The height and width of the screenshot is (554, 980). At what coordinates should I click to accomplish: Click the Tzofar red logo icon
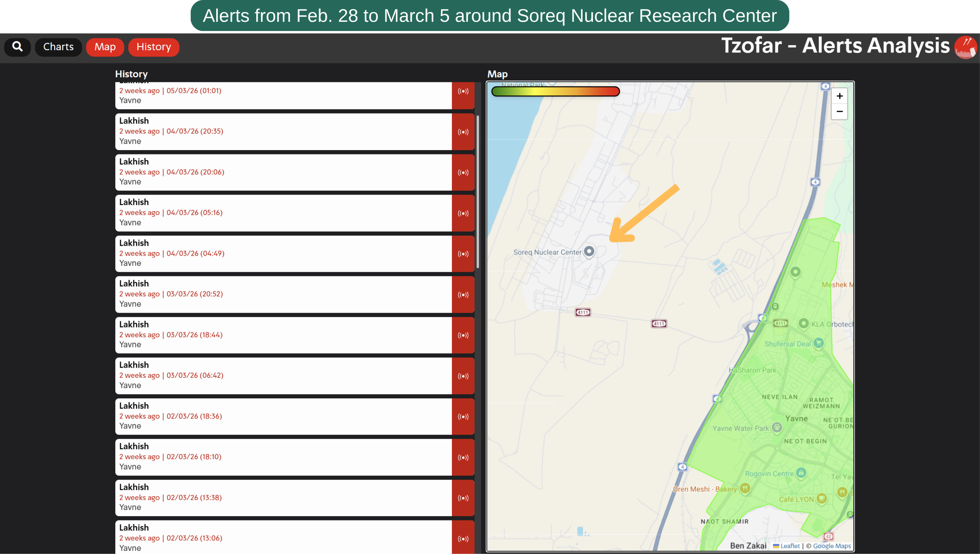click(965, 47)
